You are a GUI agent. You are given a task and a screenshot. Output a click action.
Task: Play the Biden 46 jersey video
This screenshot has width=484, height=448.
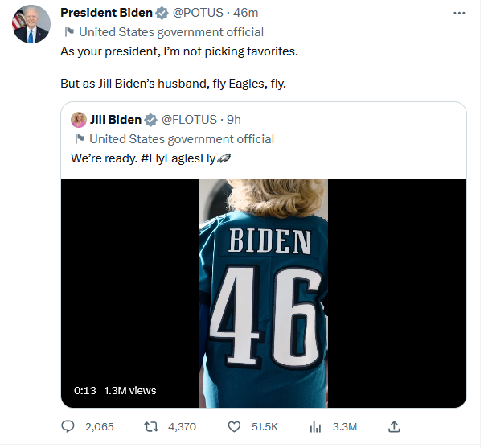pyautogui.click(x=264, y=294)
